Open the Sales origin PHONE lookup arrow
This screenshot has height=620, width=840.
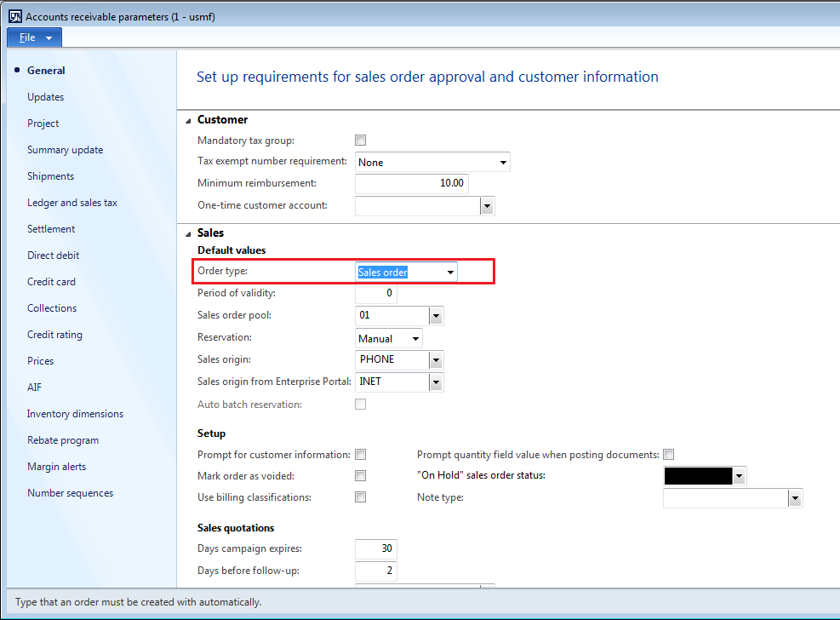436,360
